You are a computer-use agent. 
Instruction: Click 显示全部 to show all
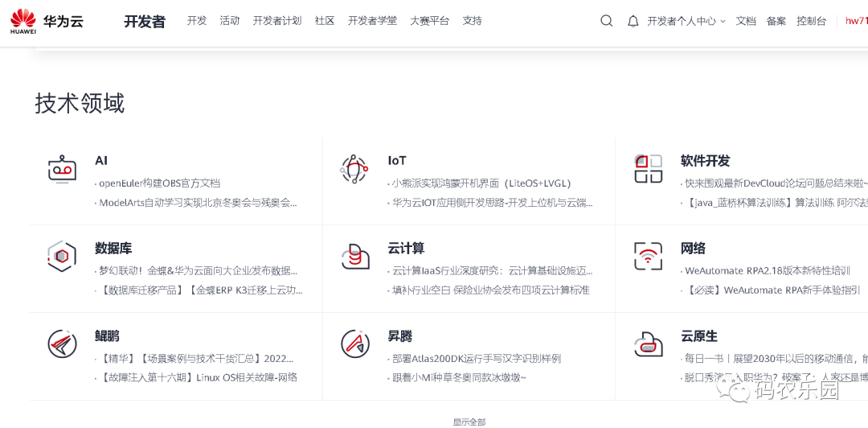[469, 422]
